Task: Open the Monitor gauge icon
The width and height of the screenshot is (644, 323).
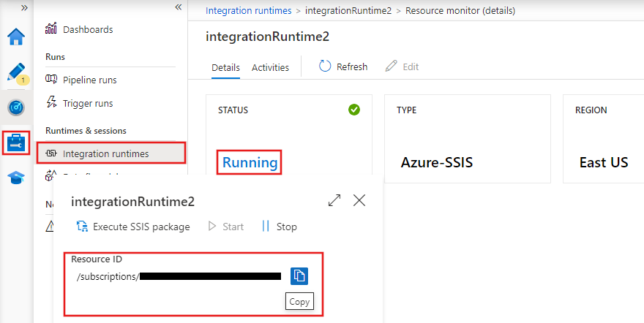Action: tap(16, 107)
